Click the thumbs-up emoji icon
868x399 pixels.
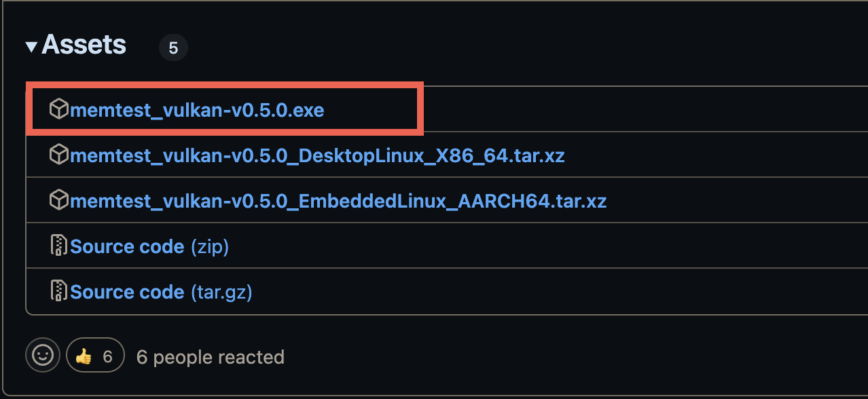pyautogui.click(x=84, y=356)
